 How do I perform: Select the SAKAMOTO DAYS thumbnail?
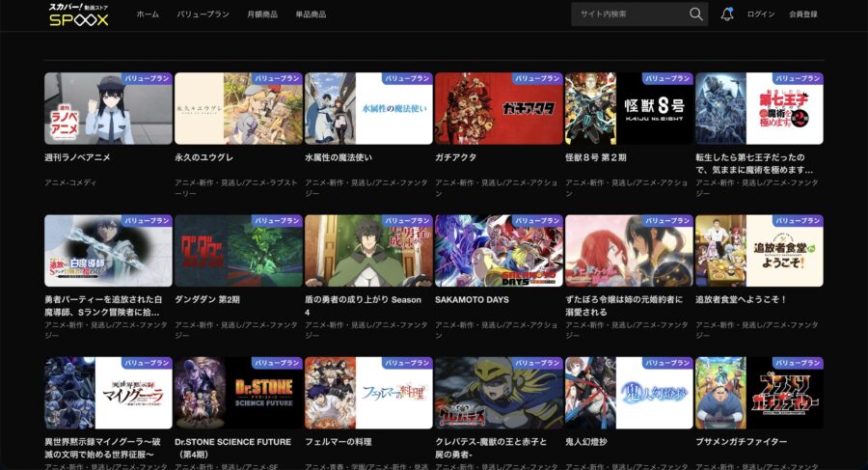coord(499,251)
